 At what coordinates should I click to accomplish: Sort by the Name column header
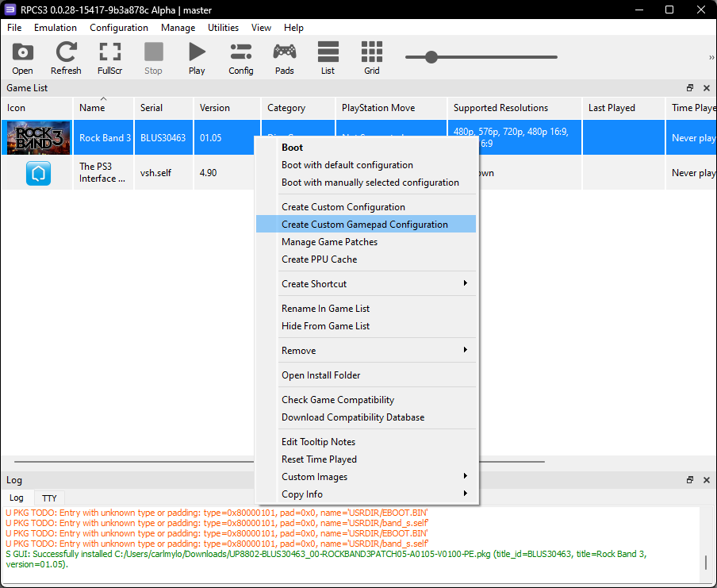coord(103,108)
